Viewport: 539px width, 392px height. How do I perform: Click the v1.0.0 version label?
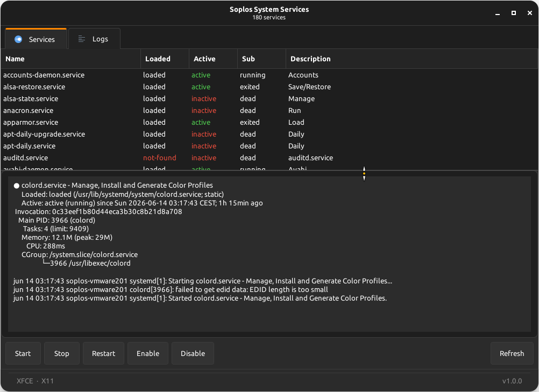[x=512, y=381]
